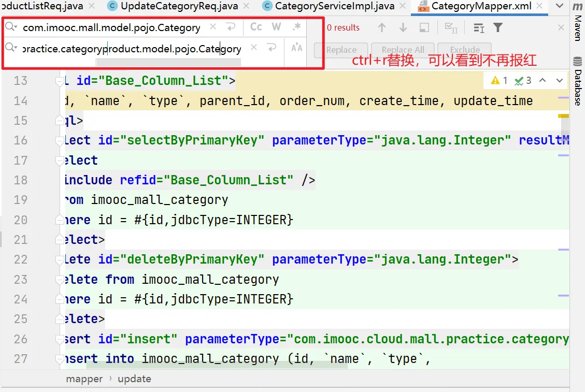Expand the hidden tabs list chevron
This screenshot has width=585, height=392.
pyautogui.click(x=559, y=6)
